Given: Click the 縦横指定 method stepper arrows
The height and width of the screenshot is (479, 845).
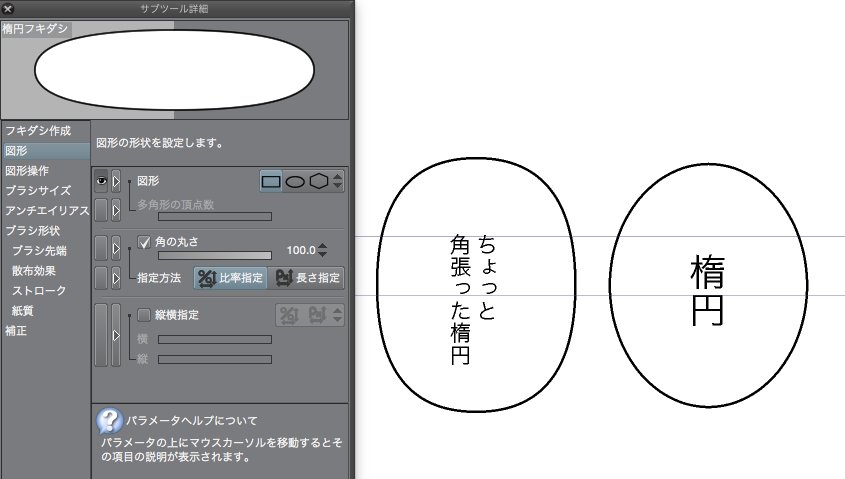Looking at the screenshot, I should pyautogui.click(x=337, y=315).
